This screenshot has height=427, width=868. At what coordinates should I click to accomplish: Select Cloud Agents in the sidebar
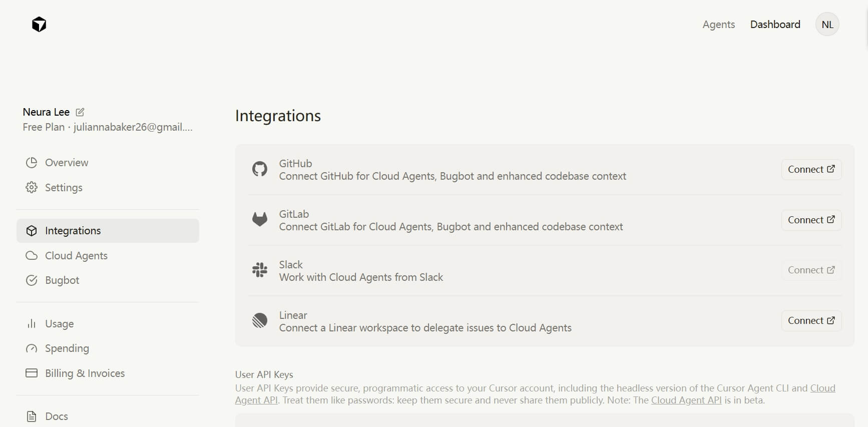pyautogui.click(x=76, y=256)
